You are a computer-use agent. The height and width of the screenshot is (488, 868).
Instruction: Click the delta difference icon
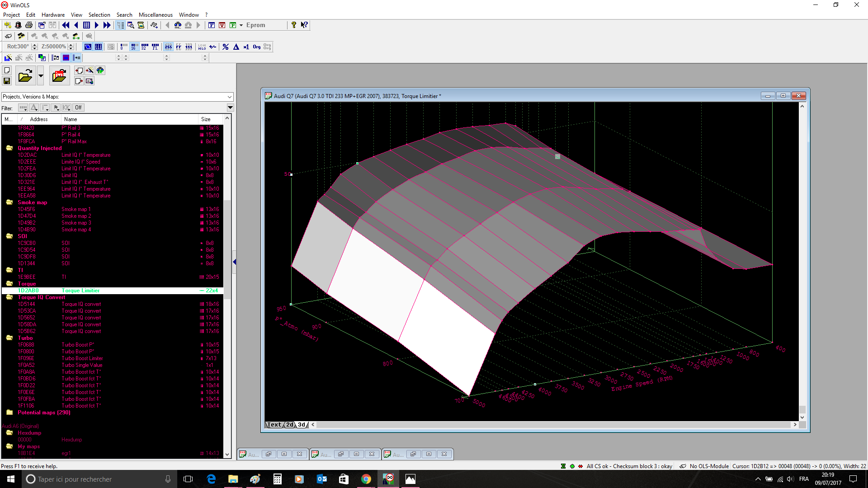pyautogui.click(x=236, y=47)
